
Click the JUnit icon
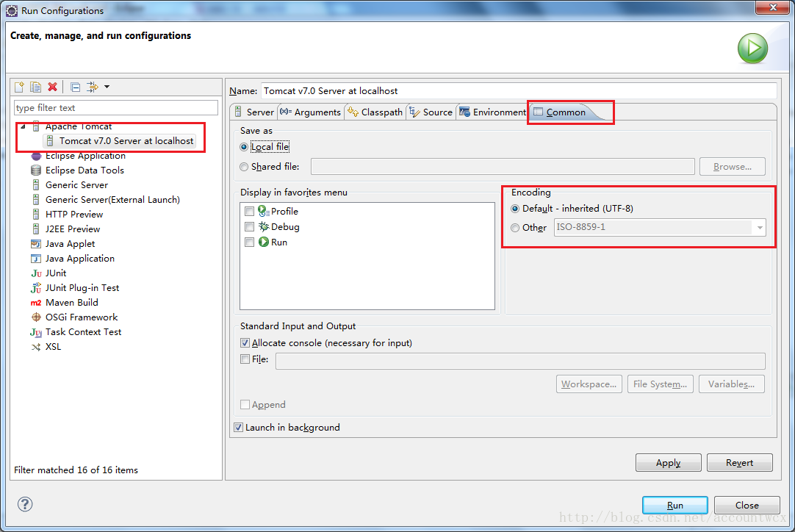click(36, 273)
